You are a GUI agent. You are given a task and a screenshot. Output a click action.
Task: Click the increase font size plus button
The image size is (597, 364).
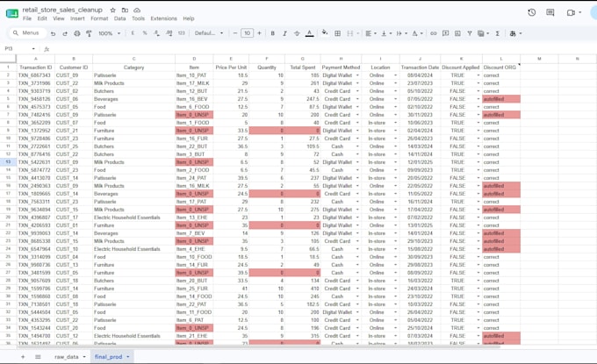point(259,33)
